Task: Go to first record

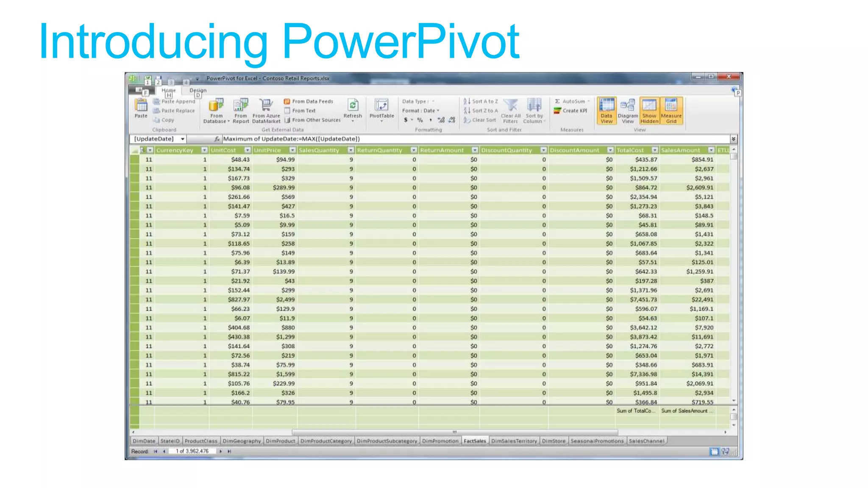Action: coord(156,452)
